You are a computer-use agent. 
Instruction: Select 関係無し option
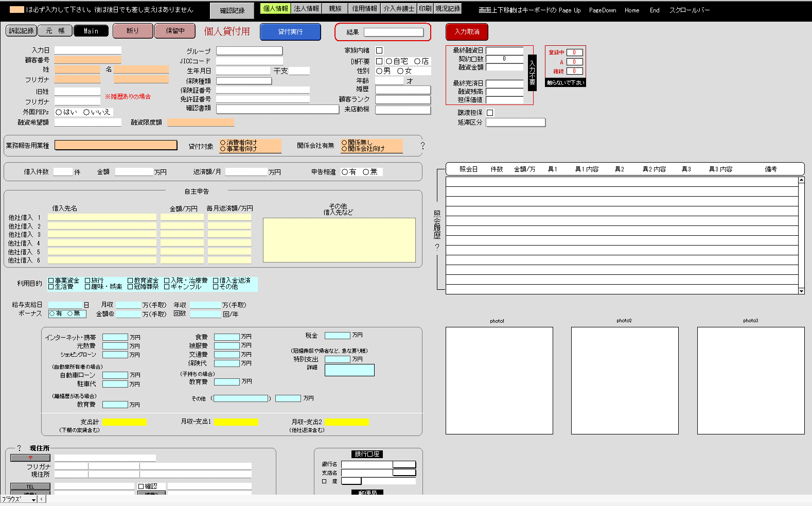(x=344, y=143)
